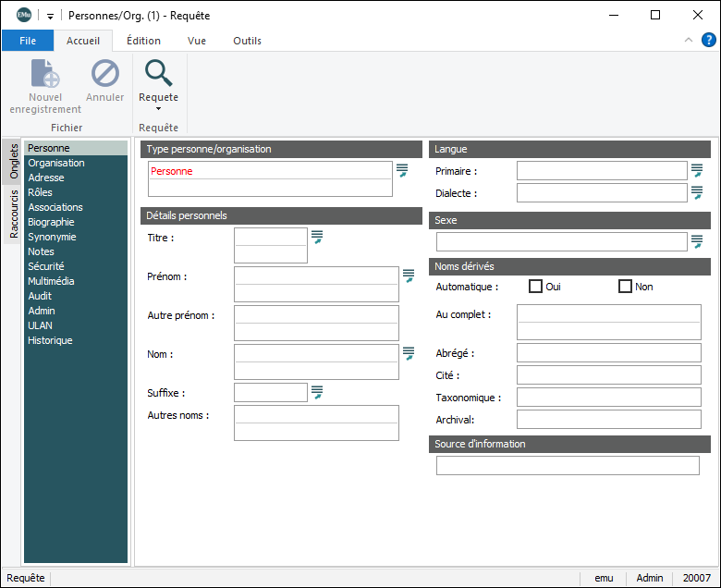This screenshot has width=721, height=588.
Task: Switch to the Raccourcis vertical side tab
Action: pos(13,214)
